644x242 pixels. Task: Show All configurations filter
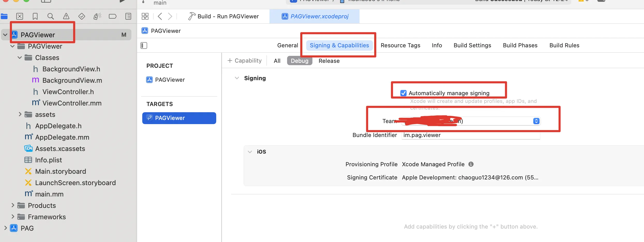[277, 61]
